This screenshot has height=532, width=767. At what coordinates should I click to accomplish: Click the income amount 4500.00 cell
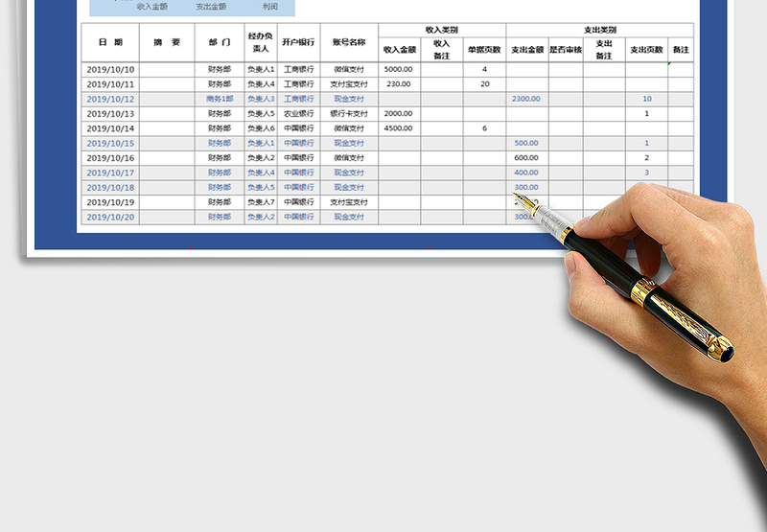tap(399, 128)
